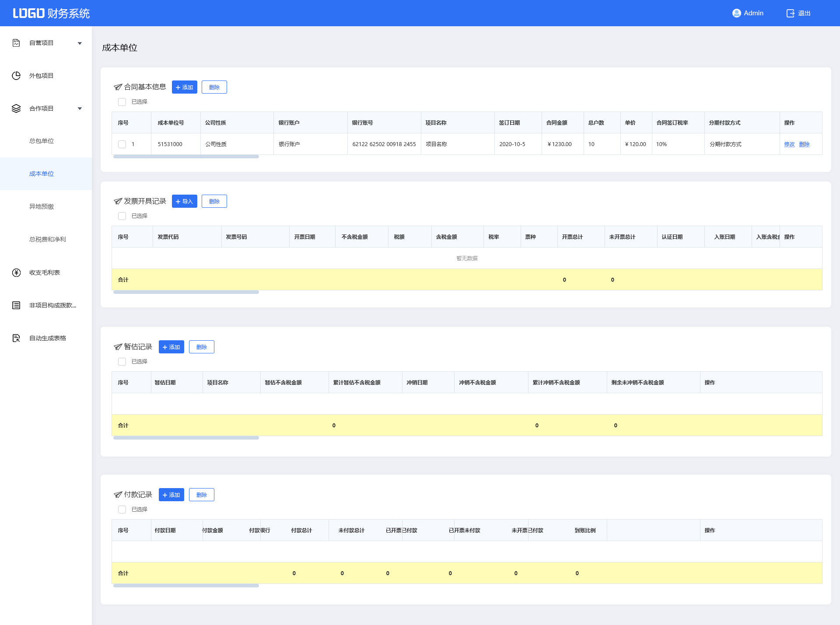The height and width of the screenshot is (625, 840).
Task: Toggle 已选择 checkbox under 发票开具记录
Action: 122,216
